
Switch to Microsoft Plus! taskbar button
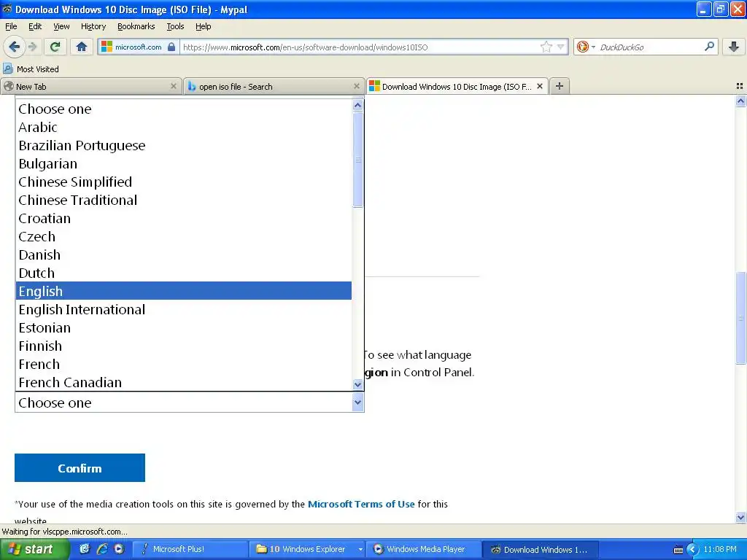click(190, 549)
